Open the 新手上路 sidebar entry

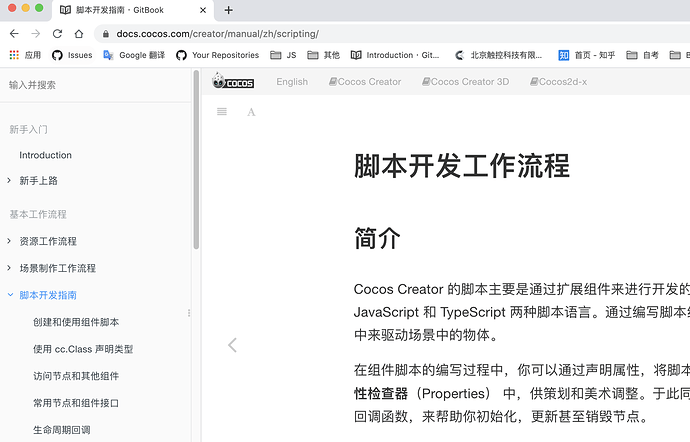[x=38, y=180]
